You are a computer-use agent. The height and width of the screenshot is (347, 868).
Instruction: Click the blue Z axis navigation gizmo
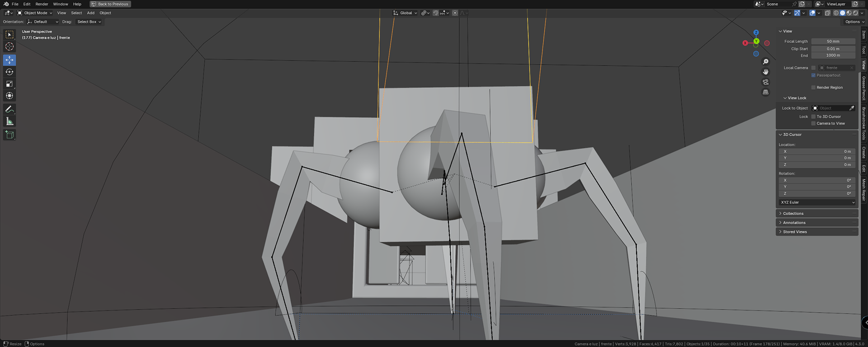756,33
